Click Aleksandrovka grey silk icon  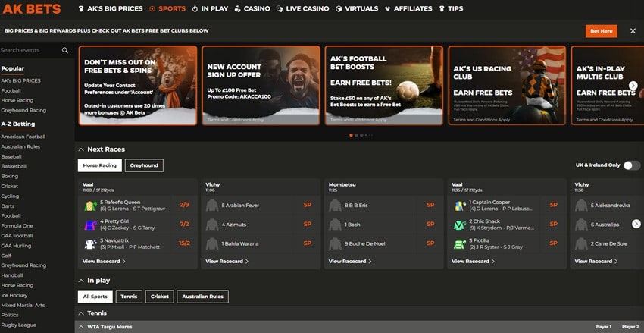click(x=581, y=206)
